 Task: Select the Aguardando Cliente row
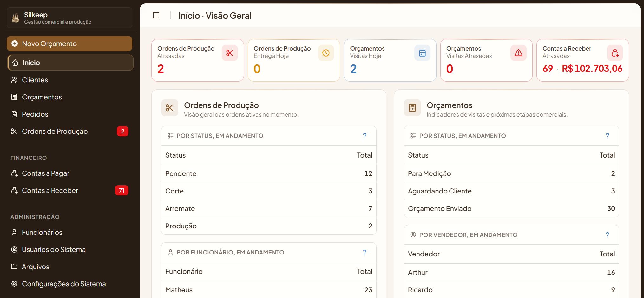[511, 191]
